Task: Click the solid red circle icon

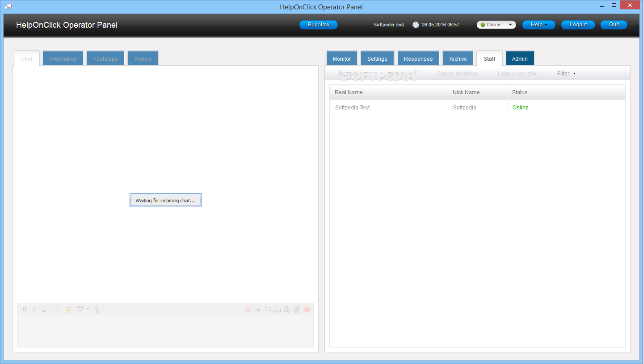Action: (x=307, y=309)
